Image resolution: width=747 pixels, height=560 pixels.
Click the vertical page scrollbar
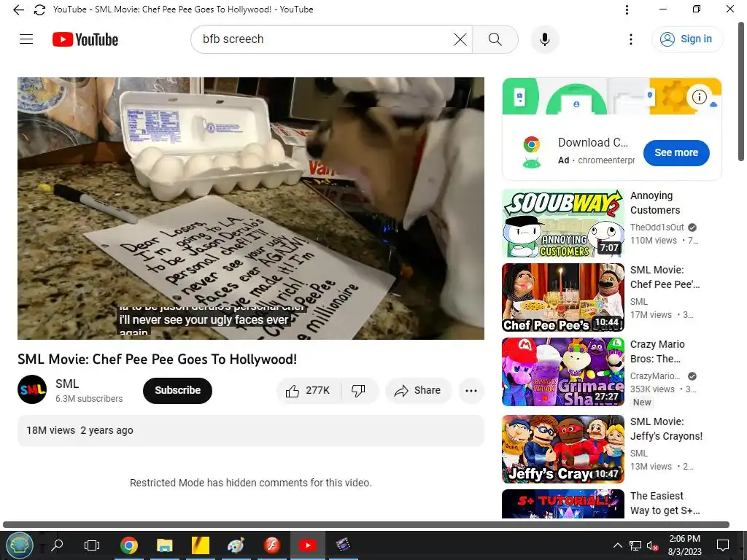pos(741,90)
